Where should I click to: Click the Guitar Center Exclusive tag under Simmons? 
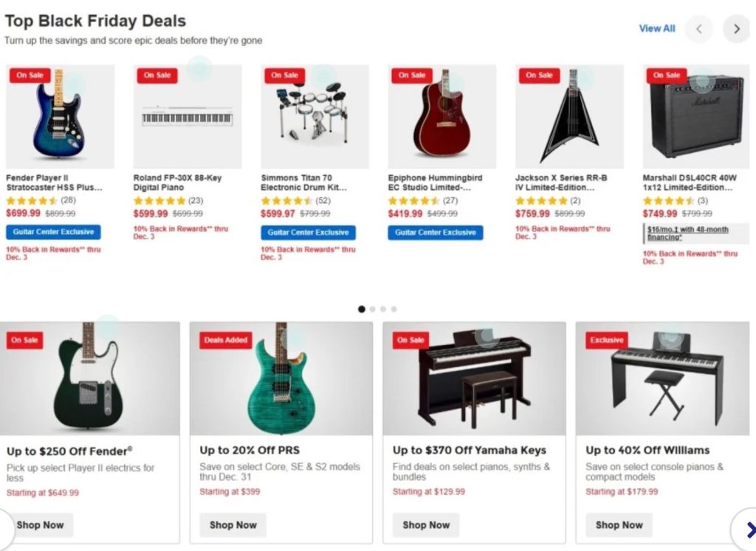[x=308, y=233]
